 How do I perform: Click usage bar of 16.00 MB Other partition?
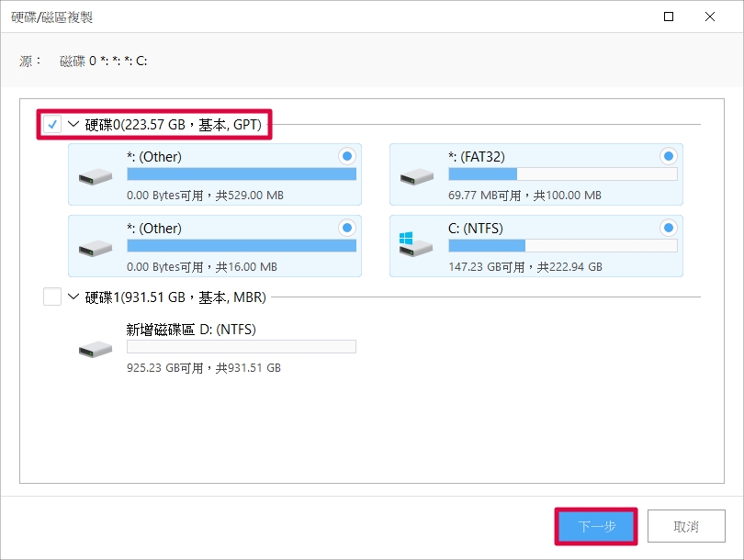(242, 246)
